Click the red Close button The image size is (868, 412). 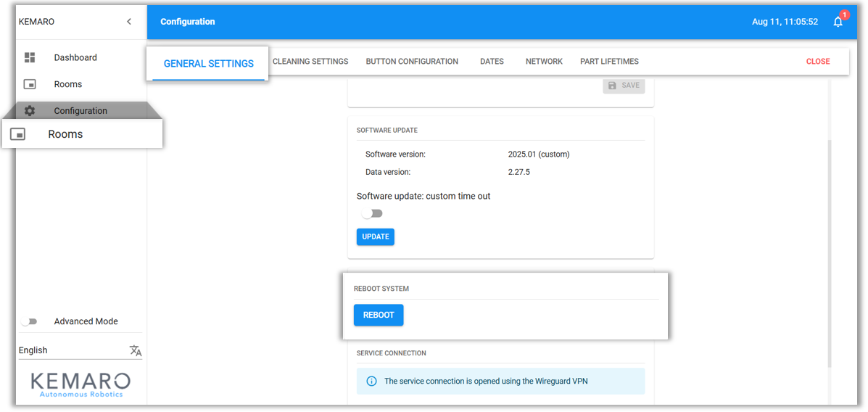(x=817, y=62)
